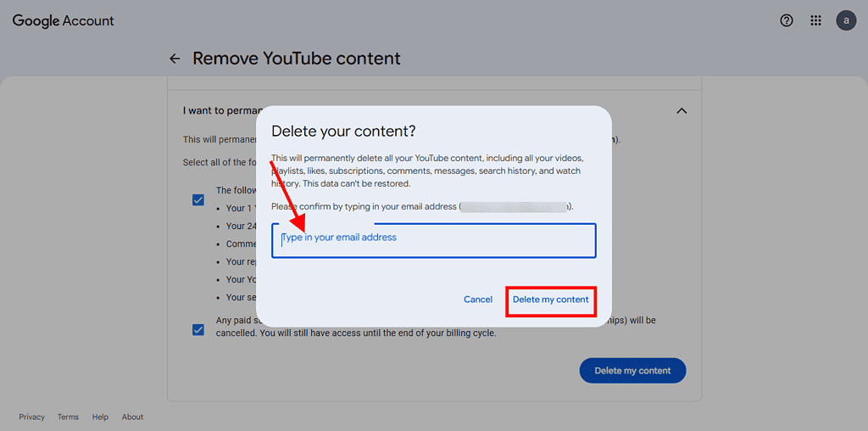
Task: Click the Google Account logo
Action: [63, 21]
